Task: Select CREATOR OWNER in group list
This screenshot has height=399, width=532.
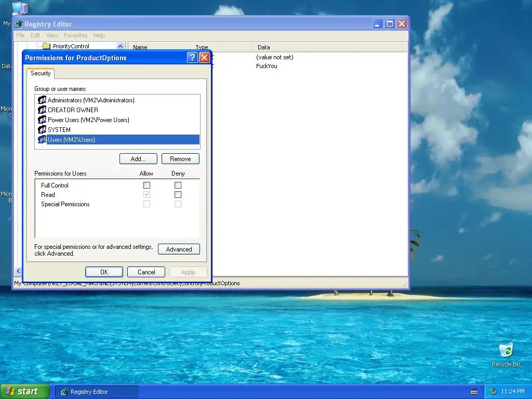Action: coord(73,110)
